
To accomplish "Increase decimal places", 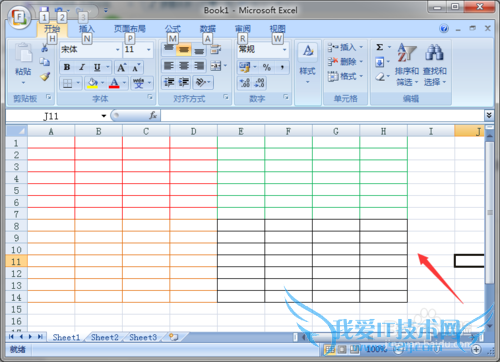I will click(x=245, y=83).
